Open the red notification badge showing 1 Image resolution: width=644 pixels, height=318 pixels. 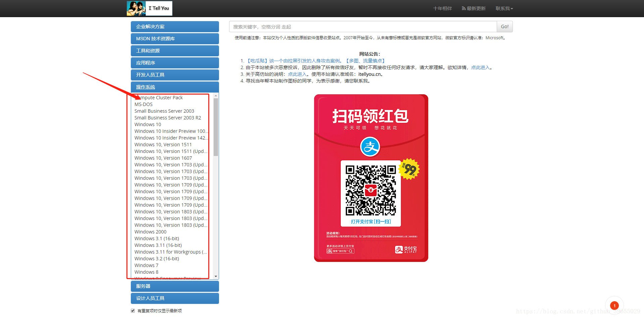click(614, 306)
